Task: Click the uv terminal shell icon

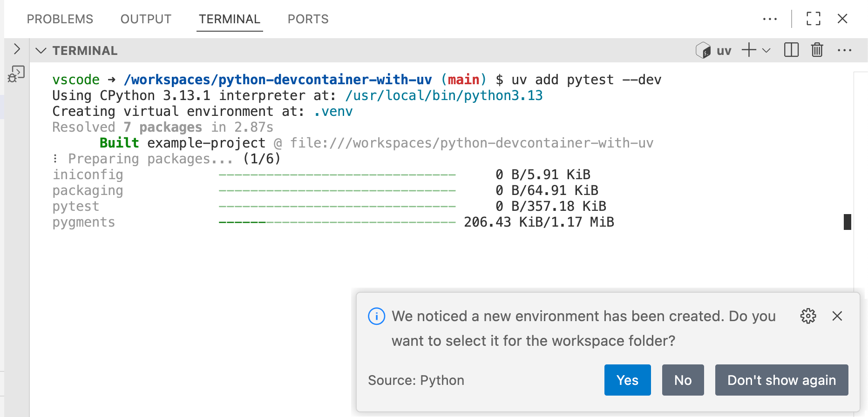Action: 703,50
